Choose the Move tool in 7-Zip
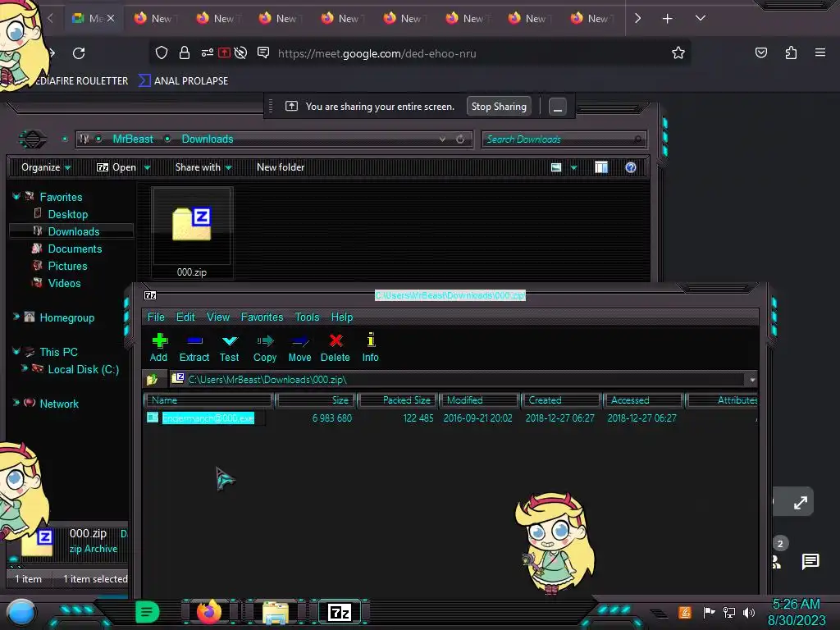 pos(299,348)
